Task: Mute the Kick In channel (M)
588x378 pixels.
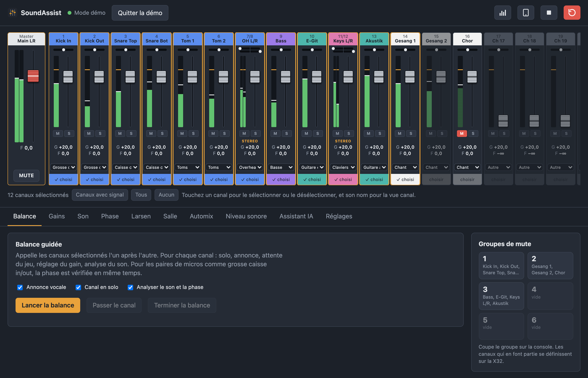Action: point(58,133)
